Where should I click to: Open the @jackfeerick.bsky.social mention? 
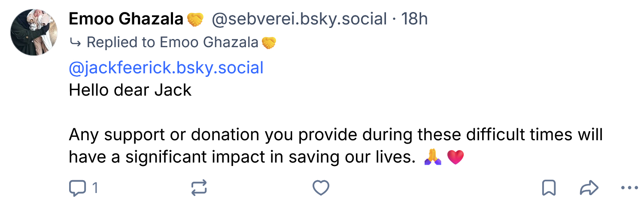point(166,68)
